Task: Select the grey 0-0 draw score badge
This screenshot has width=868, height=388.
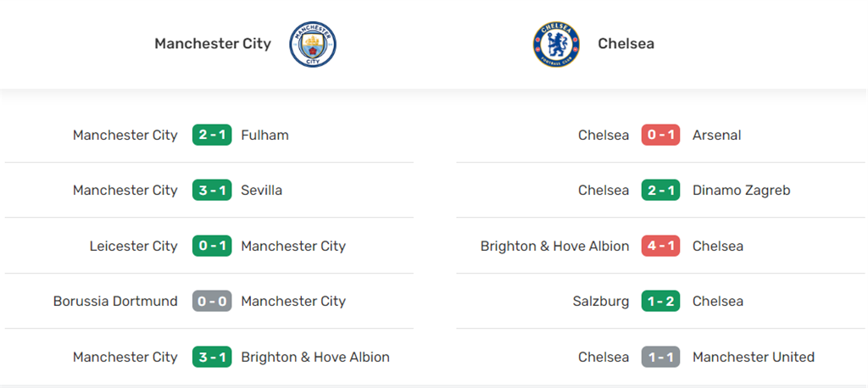Action: [212, 302]
